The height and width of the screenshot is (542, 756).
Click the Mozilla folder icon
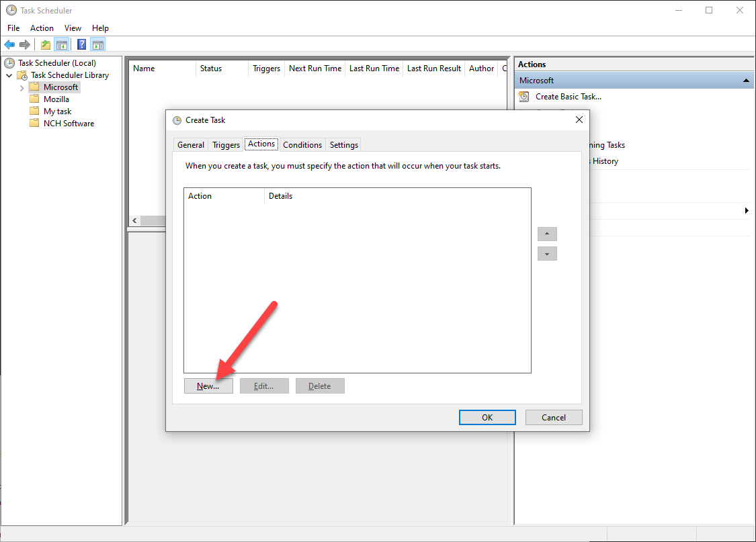pos(34,99)
